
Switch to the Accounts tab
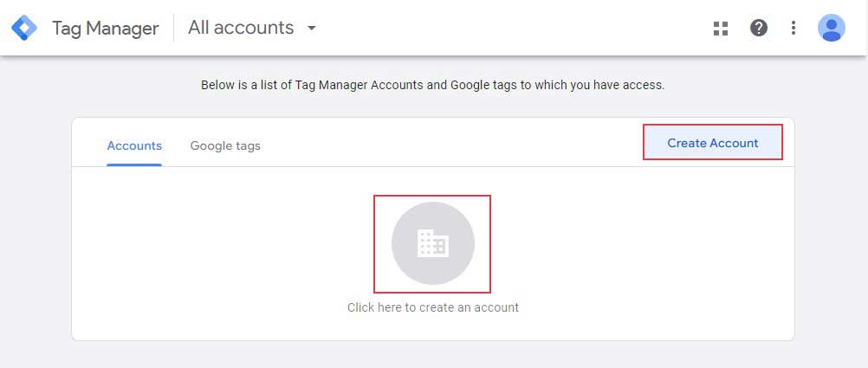[134, 146]
